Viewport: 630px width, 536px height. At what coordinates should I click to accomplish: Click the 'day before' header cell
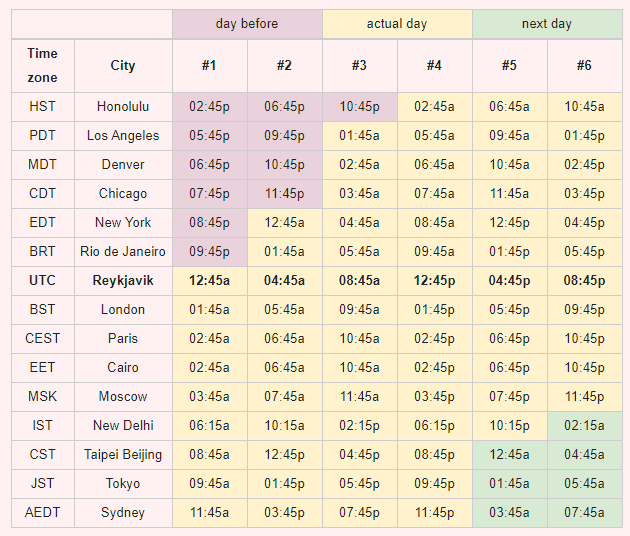(x=247, y=24)
